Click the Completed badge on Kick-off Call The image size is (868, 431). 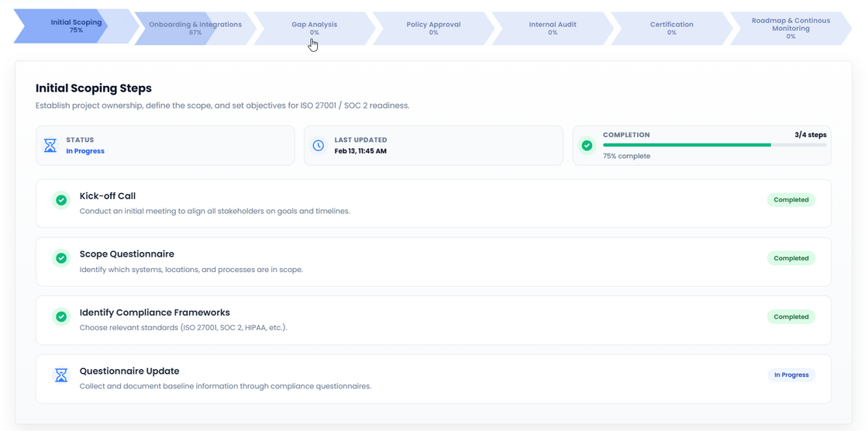tap(790, 200)
